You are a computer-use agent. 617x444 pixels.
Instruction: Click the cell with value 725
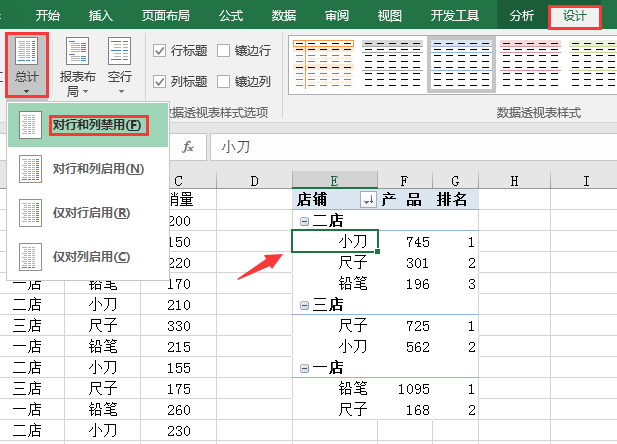click(x=405, y=326)
